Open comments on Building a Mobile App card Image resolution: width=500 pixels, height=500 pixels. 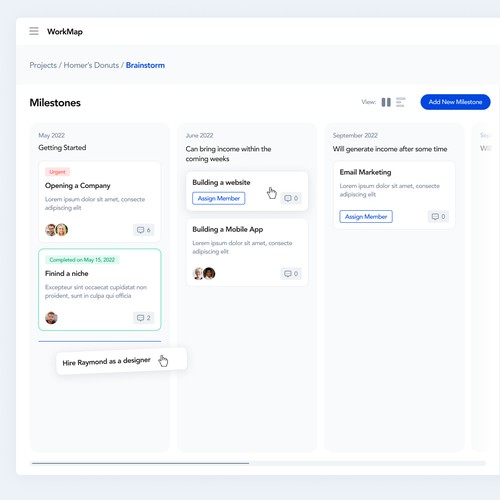coord(291,274)
